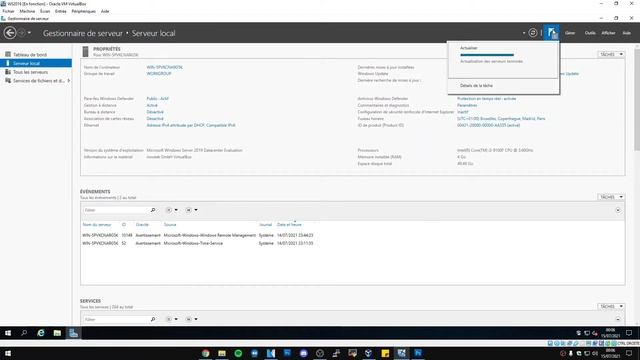640x360 pixels.
Task: Click the Adresse IPv4 attribuée par DHCP link
Action: (191, 125)
